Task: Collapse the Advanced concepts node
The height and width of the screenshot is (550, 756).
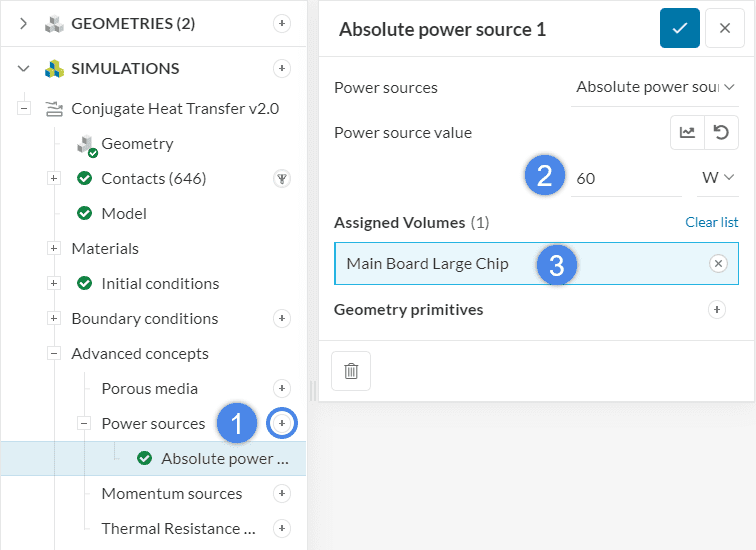Action: pyautogui.click(x=54, y=354)
